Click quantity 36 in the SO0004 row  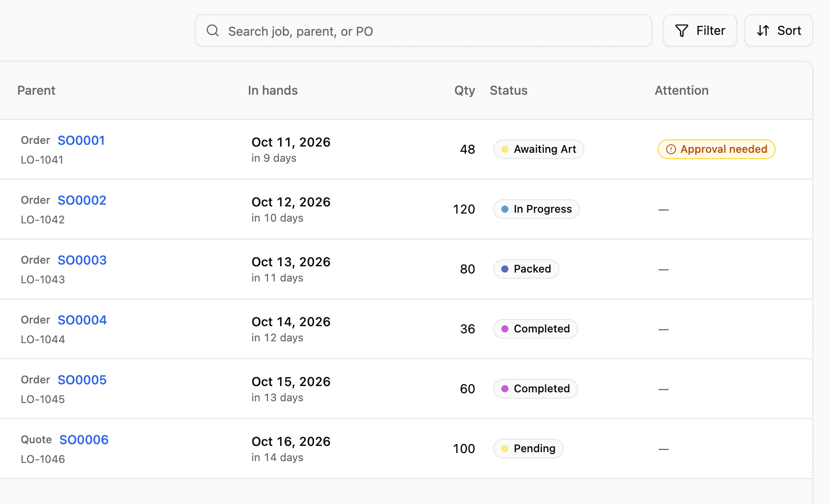click(x=467, y=329)
